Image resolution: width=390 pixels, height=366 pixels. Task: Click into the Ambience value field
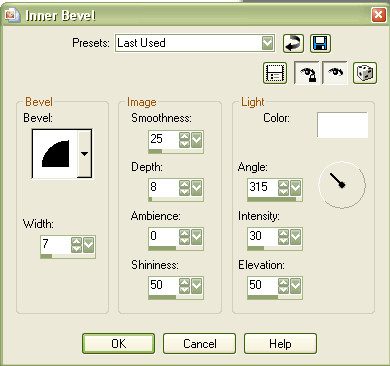coord(163,237)
